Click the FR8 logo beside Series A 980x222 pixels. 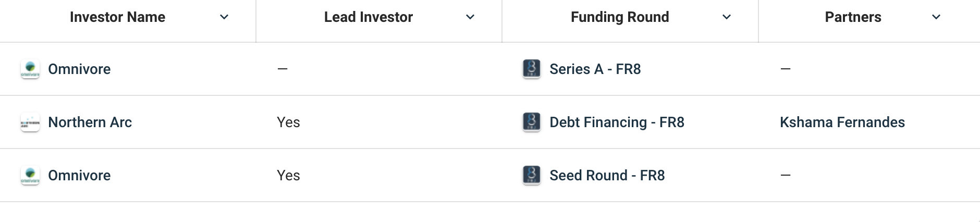click(x=531, y=69)
